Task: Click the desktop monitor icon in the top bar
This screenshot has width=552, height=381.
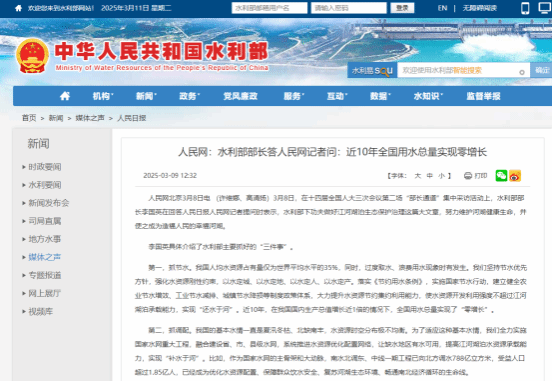Action: (x=545, y=8)
